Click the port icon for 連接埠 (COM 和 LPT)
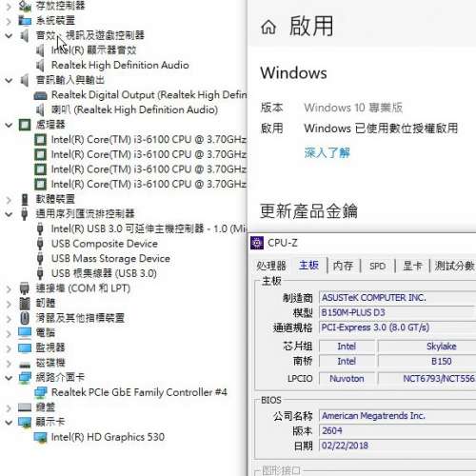This screenshot has width=476, height=476. [25, 288]
